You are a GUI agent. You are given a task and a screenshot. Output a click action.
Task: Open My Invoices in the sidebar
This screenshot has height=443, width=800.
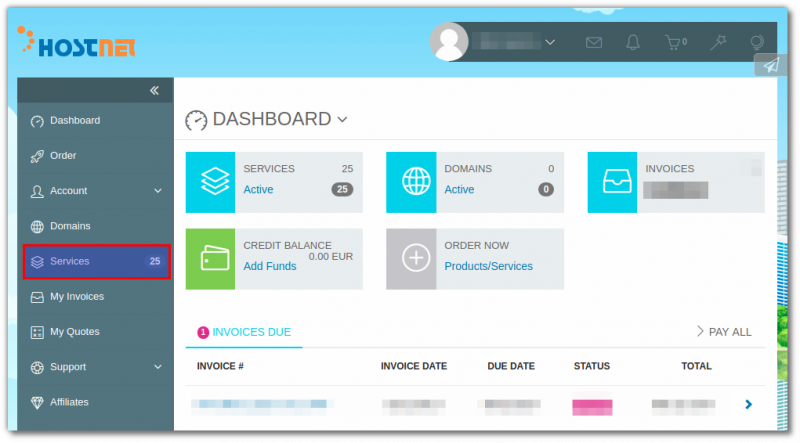(x=95, y=297)
